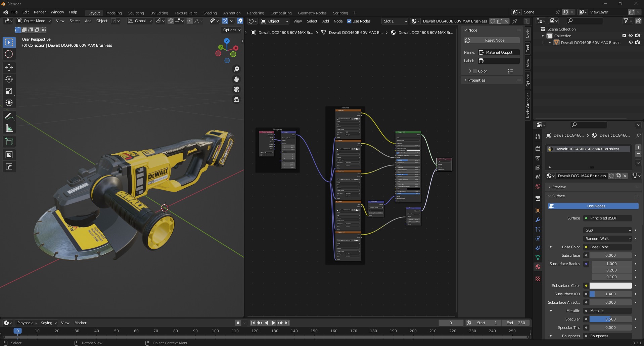Screen dimensions: 644x346
Task: Open the Modifiers properties tab (blue wrench)
Action: point(538,220)
